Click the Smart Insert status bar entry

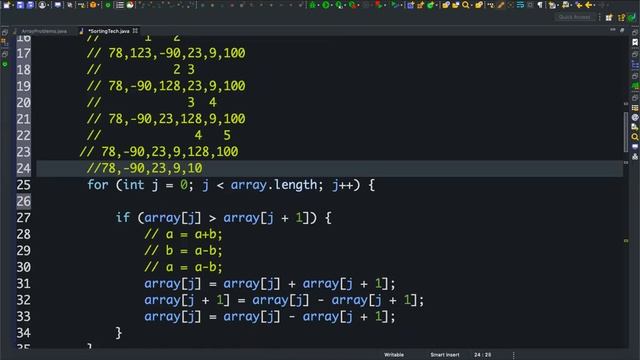click(444, 355)
